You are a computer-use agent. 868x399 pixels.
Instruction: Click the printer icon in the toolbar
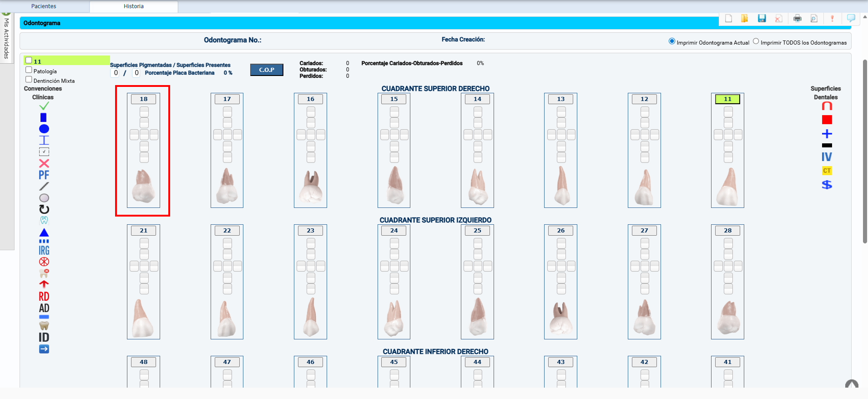coord(797,18)
